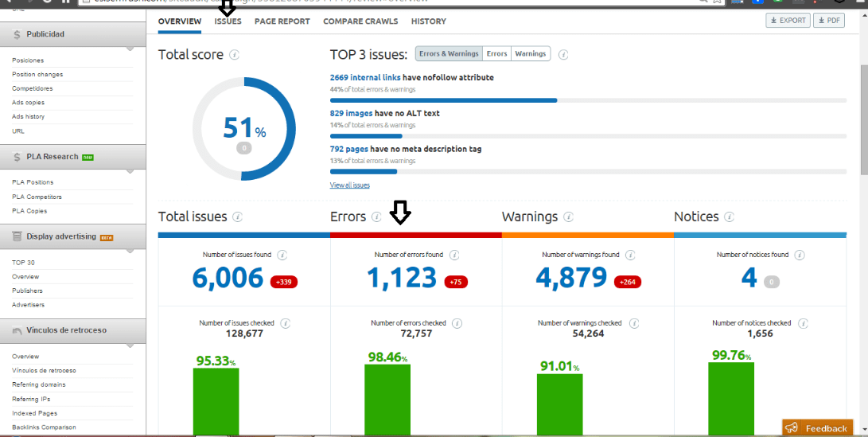Image resolution: width=868 pixels, height=437 pixels.
Task: Click the 95.33% green bar
Action: (x=216, y=401)
